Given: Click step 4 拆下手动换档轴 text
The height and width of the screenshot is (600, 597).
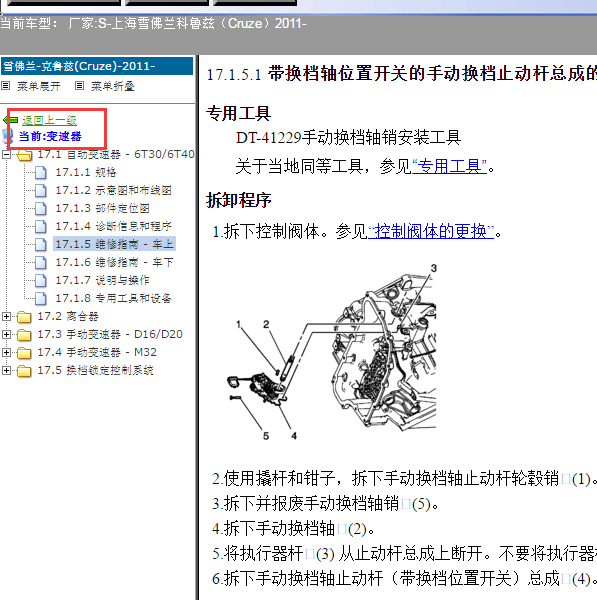Looking at the screenshot, I should pos(294,529).
